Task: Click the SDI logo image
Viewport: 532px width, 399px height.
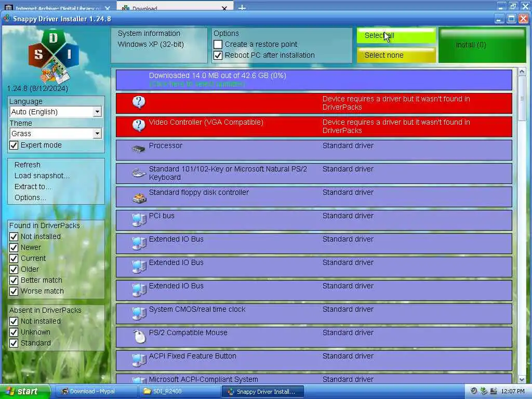Action: tap(54, 56)
